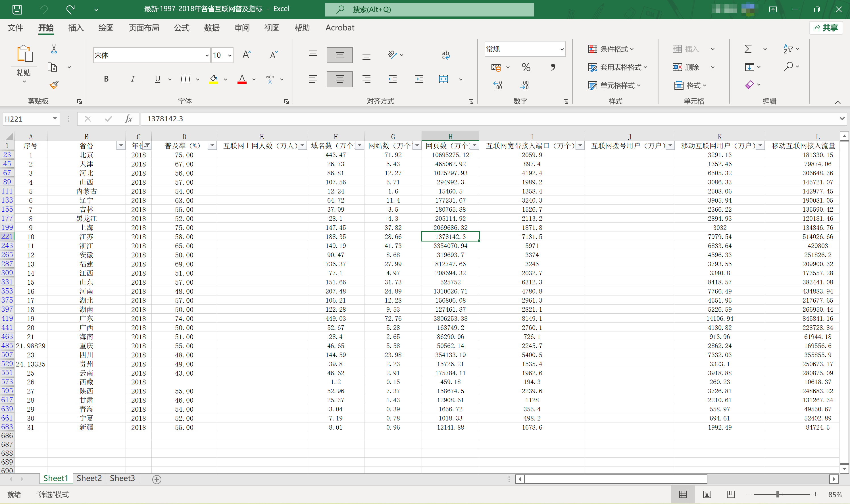Switch to Page Layout view in status bar
This screenshot has width=850, height=504.
707,494
